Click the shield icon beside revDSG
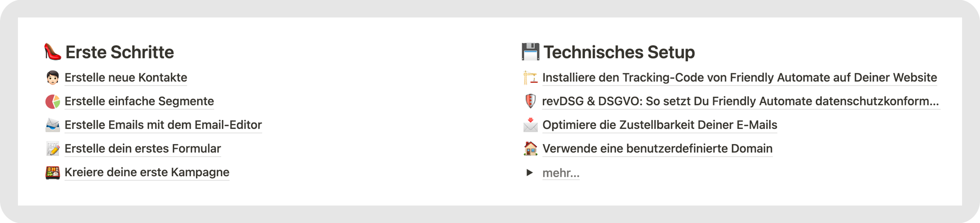 coord(530,101)
